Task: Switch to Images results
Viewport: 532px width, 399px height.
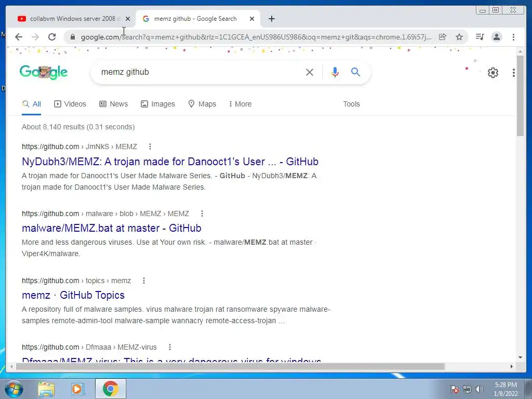Action: pyautogui.click(x=158, y=104)
